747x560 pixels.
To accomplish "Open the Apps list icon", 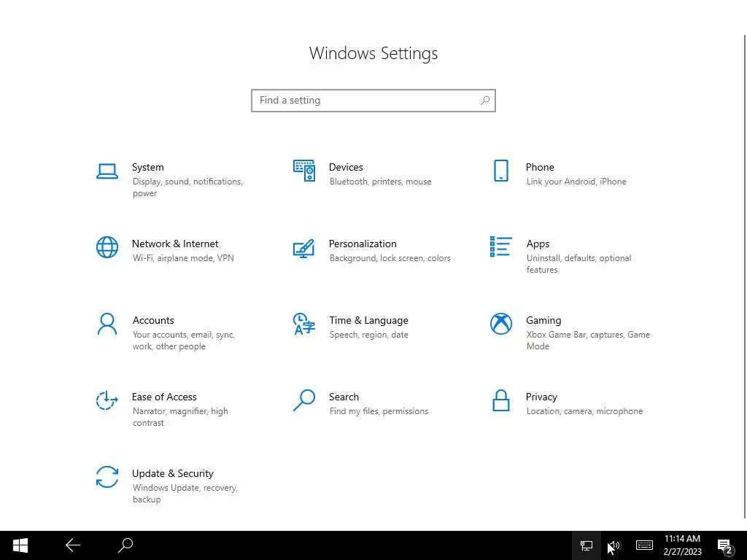I will click(500, 246).
